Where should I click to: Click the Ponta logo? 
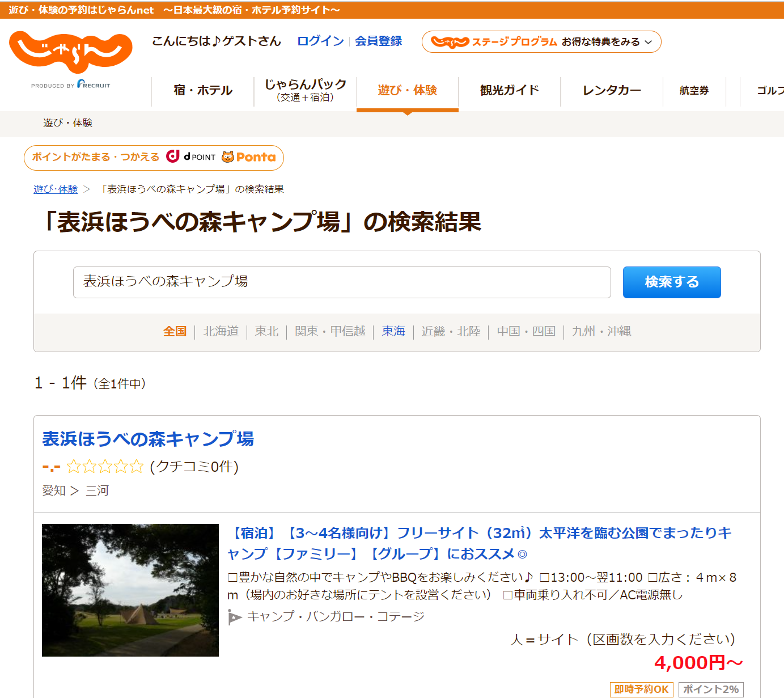pos(248,157)
